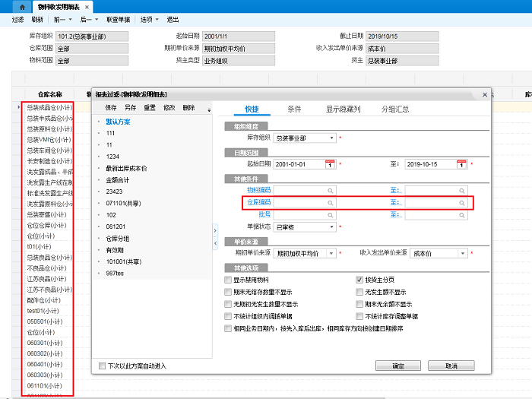Click 批号 link label
The height and width of the screenshot is (399, 532).
click(x=264, y=215)
